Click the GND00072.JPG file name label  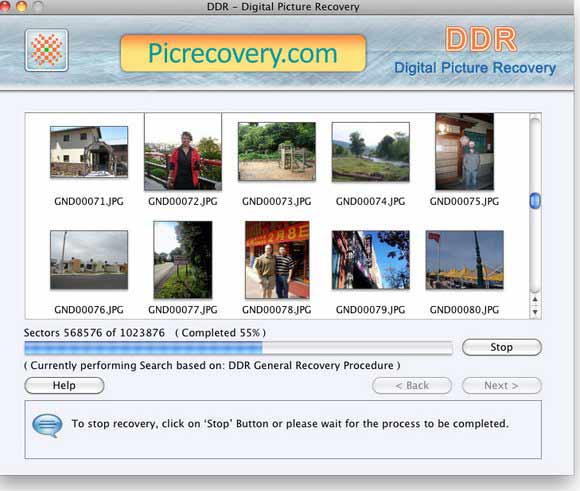tap(183, 201)
